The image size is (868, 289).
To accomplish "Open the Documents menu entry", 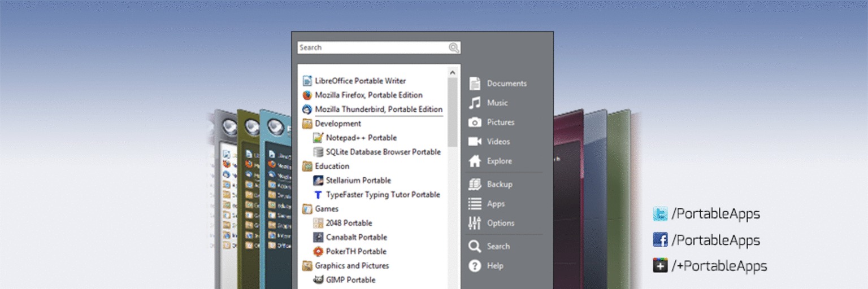I will coord(507,83).
